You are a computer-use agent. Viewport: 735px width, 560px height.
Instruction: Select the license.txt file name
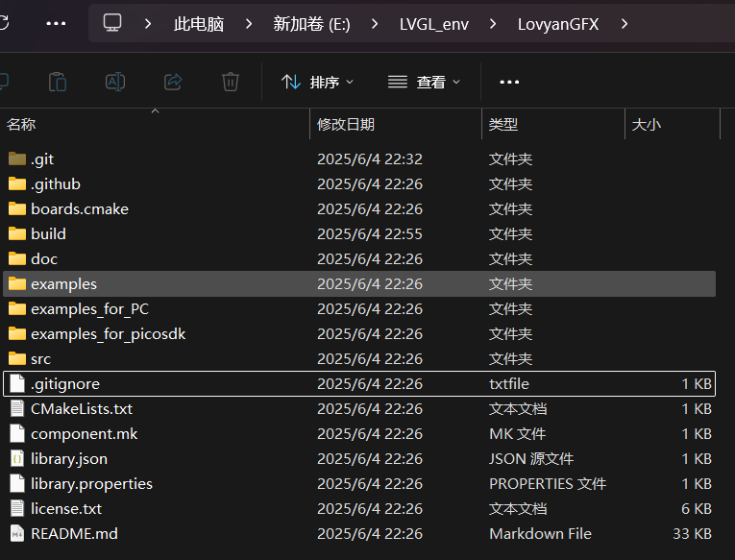66,508
